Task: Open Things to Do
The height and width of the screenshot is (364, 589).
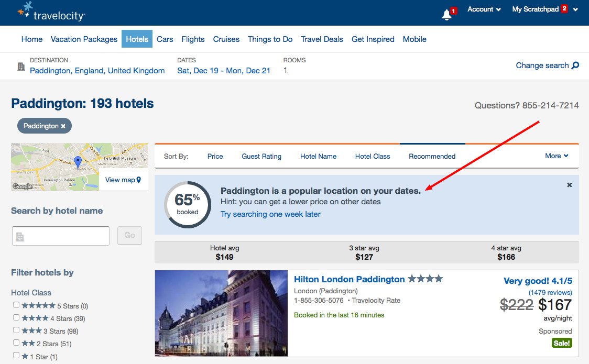Action: (x=270, y=39)
